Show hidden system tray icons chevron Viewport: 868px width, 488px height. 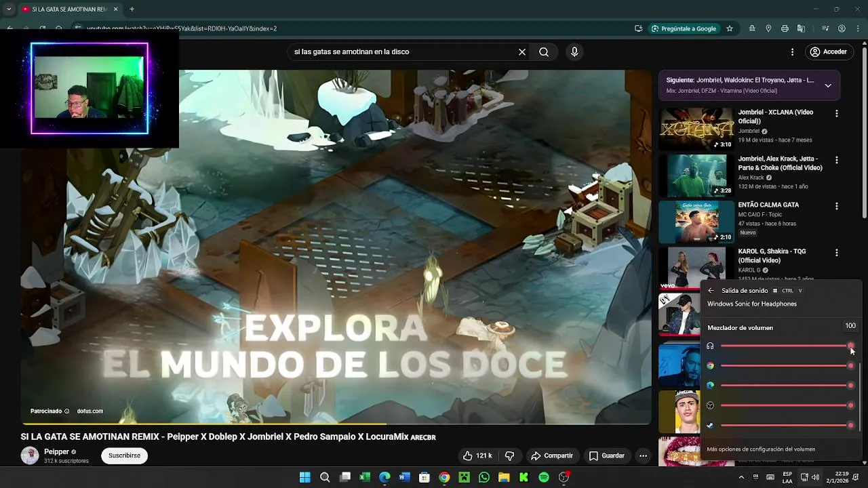741,477
